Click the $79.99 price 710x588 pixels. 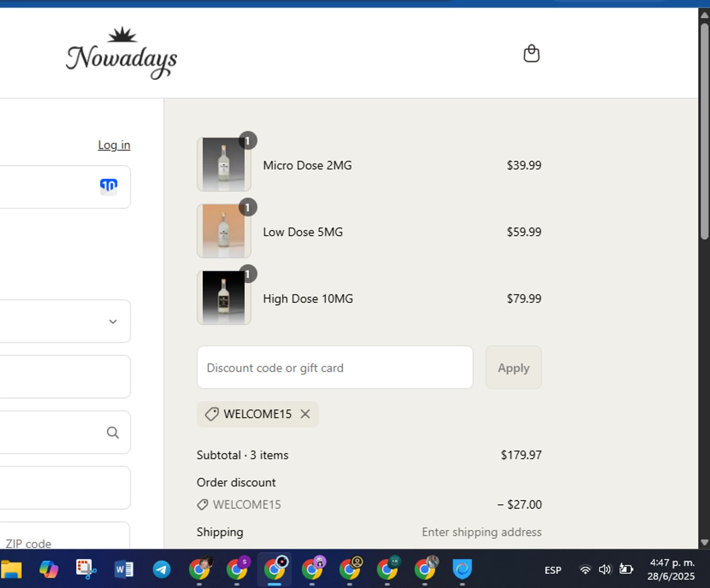524,299
